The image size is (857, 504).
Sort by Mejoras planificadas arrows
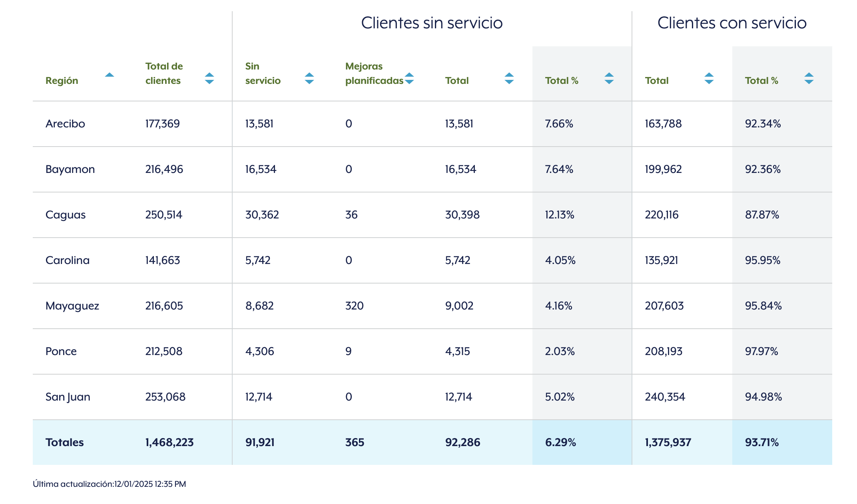click(409, 78)
